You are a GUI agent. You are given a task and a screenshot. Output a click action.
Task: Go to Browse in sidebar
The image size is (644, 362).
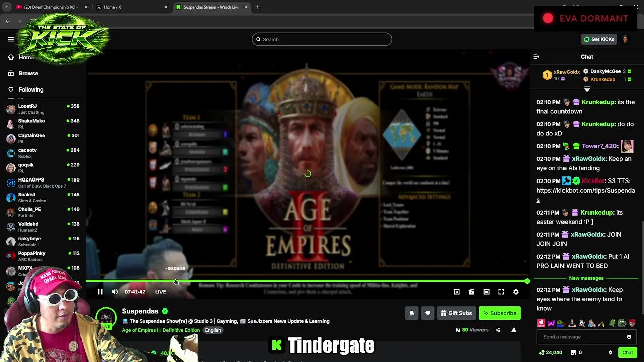click(x=28, y=73)
